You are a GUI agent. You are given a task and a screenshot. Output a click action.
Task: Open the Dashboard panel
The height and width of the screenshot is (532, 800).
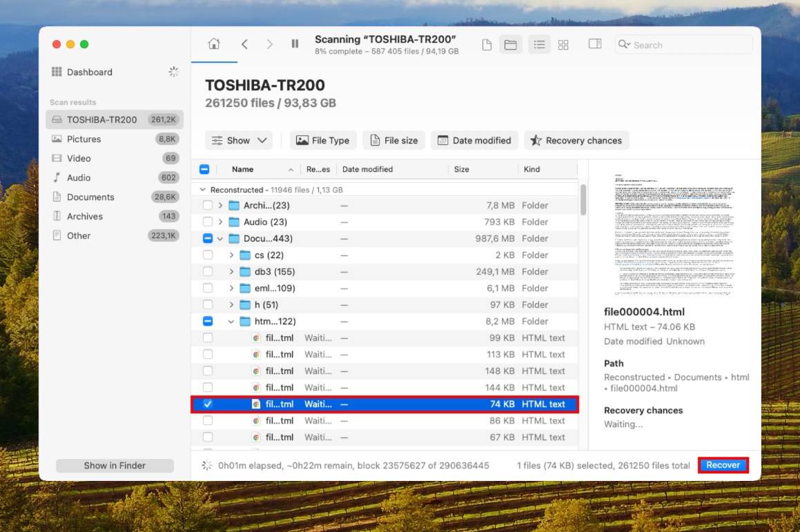90,72
